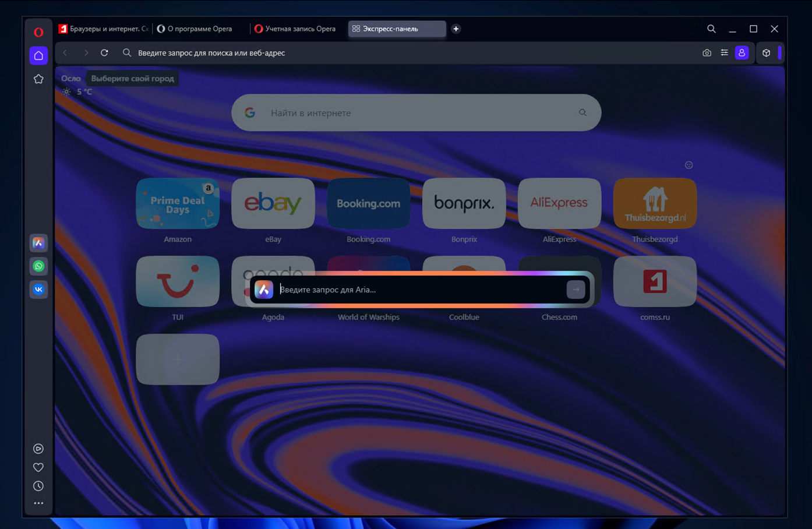Viewport: 812px width, 529px height.
Task: Click the smiley feedback icon above tiles
Action: pyautogui.click(x=689, y=165)
